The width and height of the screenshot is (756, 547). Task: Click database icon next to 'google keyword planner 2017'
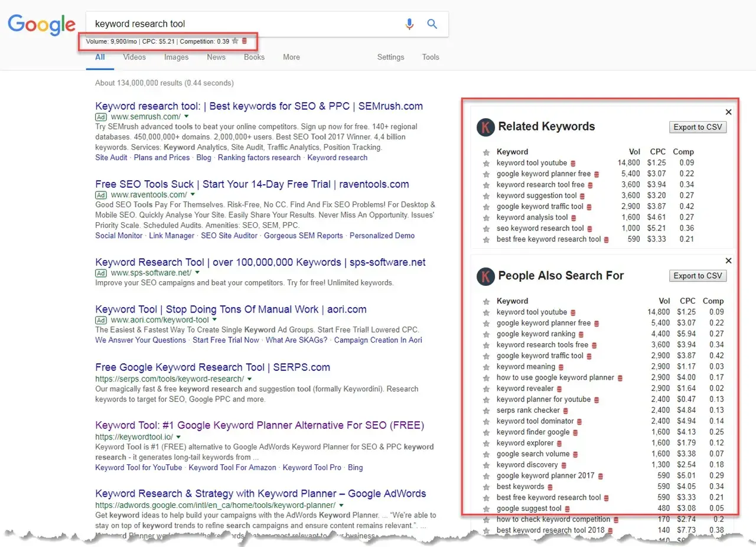click(601, 476)
